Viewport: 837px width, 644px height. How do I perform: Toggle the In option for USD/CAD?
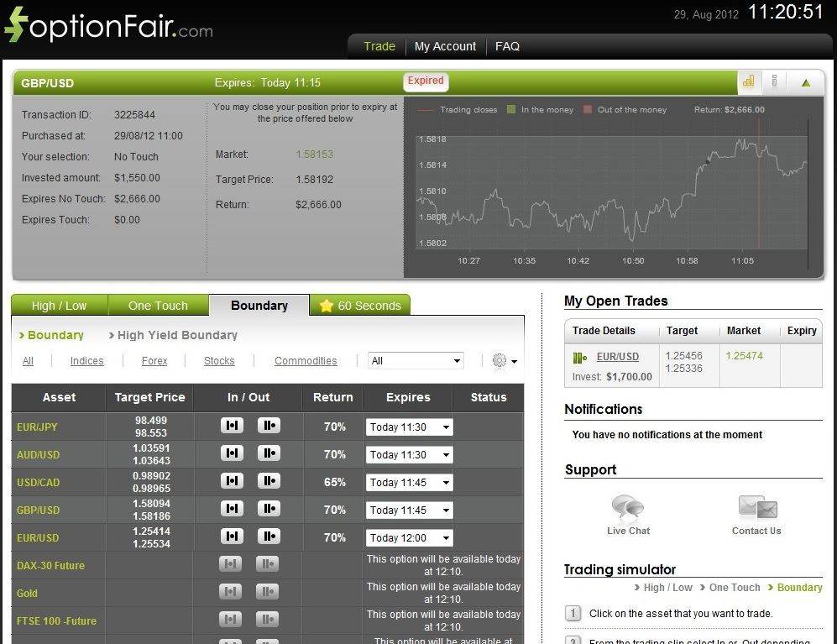tap(232, 481)
